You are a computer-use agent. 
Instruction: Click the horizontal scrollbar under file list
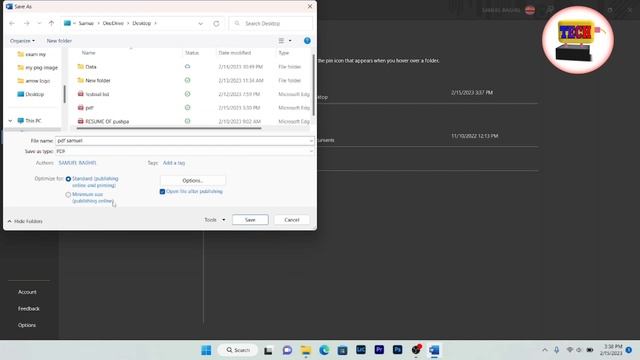(169, 128)
